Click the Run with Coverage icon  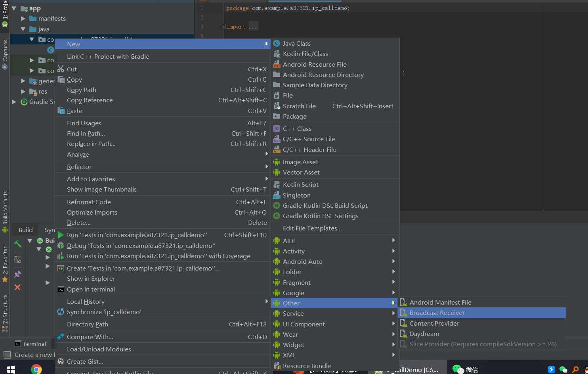coord(61,256)
